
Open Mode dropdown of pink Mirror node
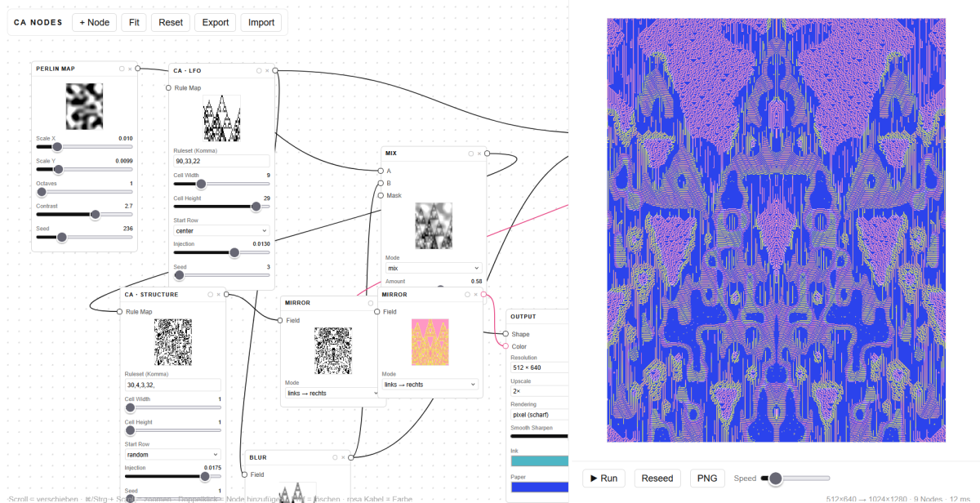(430, 384)
